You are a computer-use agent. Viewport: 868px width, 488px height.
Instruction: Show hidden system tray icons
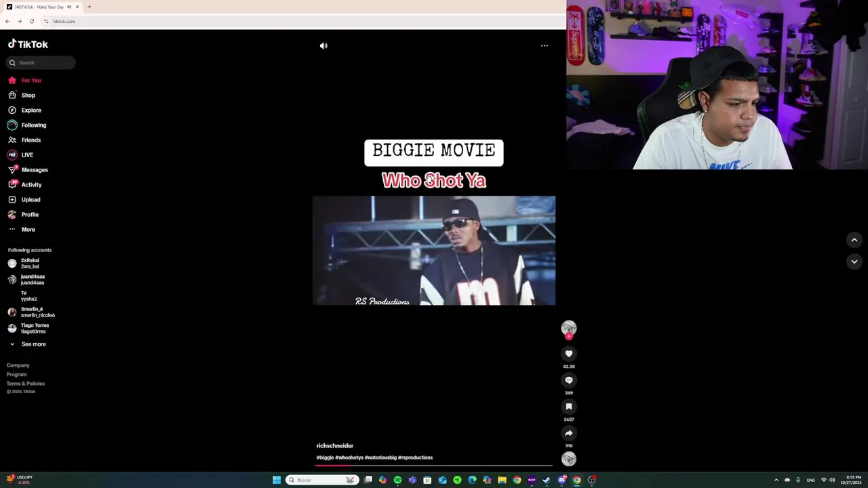coord(776,480)
